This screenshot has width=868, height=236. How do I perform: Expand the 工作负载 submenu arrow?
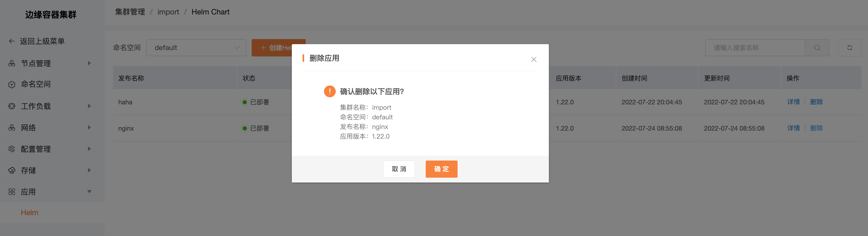click(89, 106)
